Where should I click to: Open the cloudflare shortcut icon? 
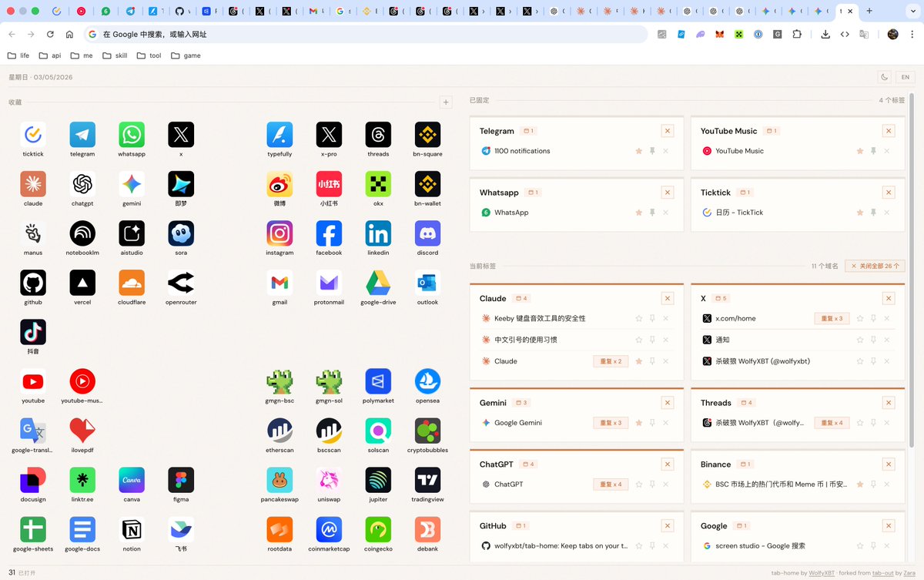pos(132,283)
